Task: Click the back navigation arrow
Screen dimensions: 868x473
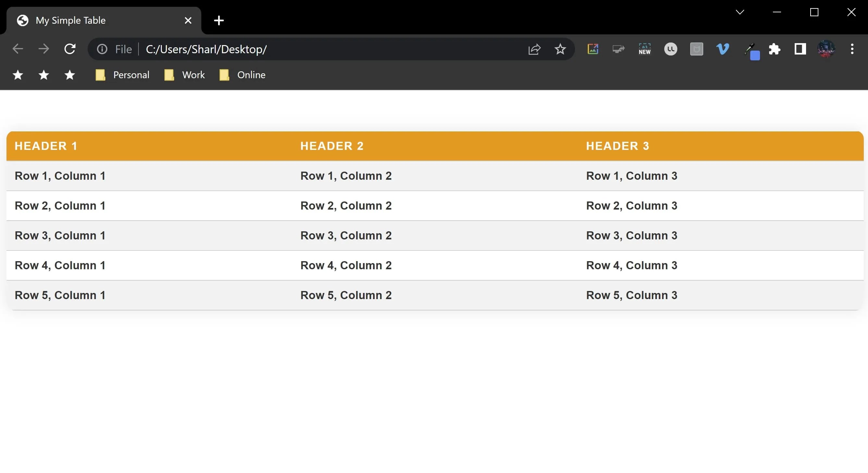Action: (18, 49)
